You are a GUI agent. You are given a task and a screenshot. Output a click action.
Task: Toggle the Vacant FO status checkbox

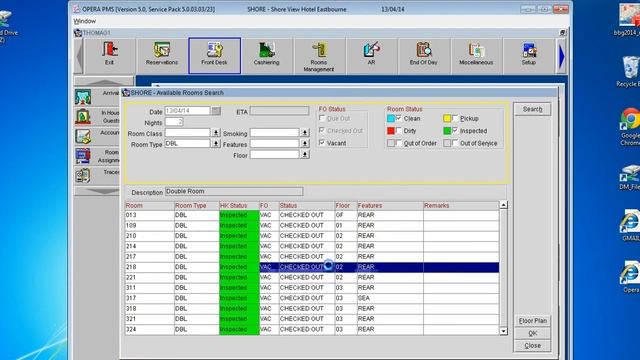(x=322, y=143)
